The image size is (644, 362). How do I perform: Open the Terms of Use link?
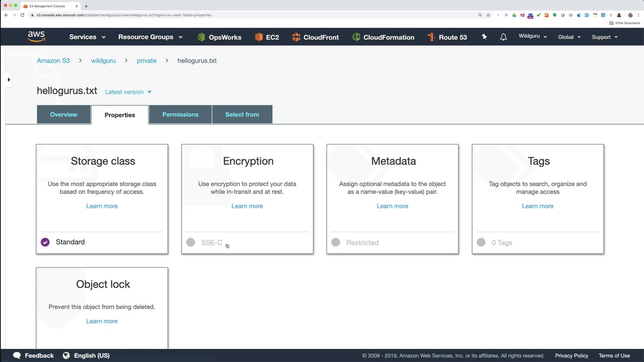click(x=614, y=356)
